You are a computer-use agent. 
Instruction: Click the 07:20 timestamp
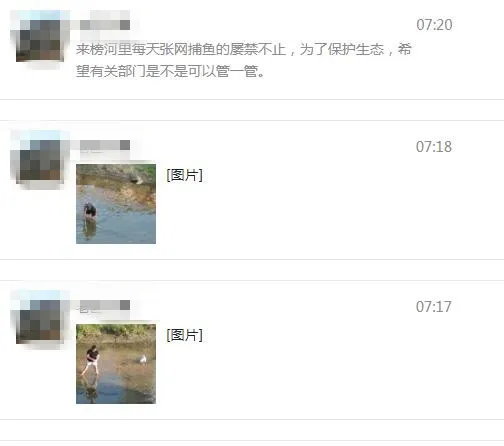coord(434,25)
